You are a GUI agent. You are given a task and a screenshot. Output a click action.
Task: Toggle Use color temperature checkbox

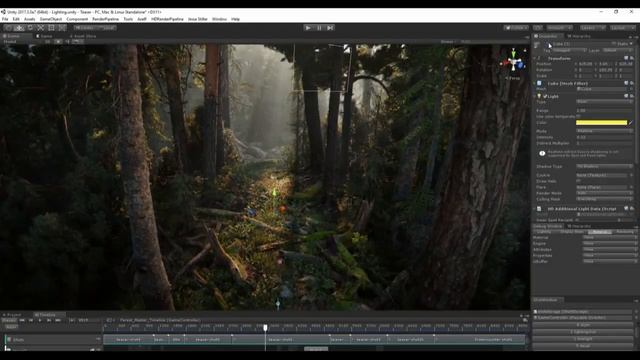tap(578, 116)
